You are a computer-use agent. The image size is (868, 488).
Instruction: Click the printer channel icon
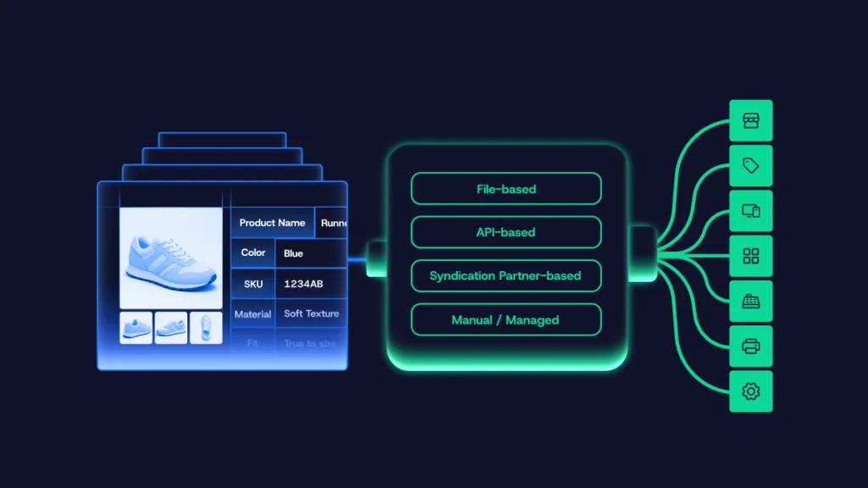(751, 347)
